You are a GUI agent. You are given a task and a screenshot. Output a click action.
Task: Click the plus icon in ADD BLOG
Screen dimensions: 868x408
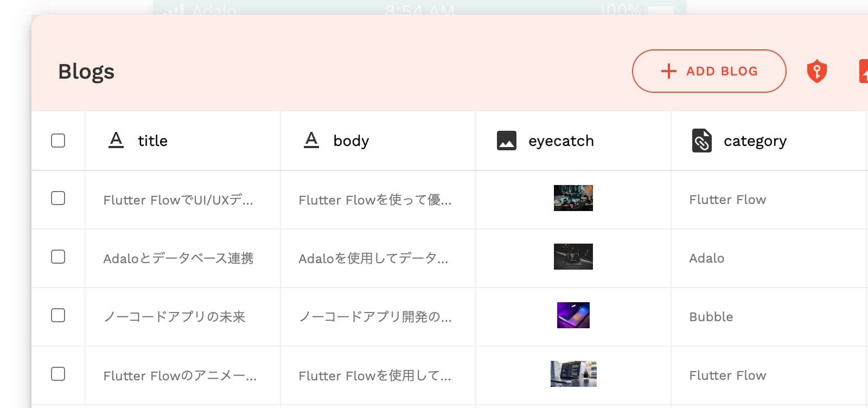(669, 71)
